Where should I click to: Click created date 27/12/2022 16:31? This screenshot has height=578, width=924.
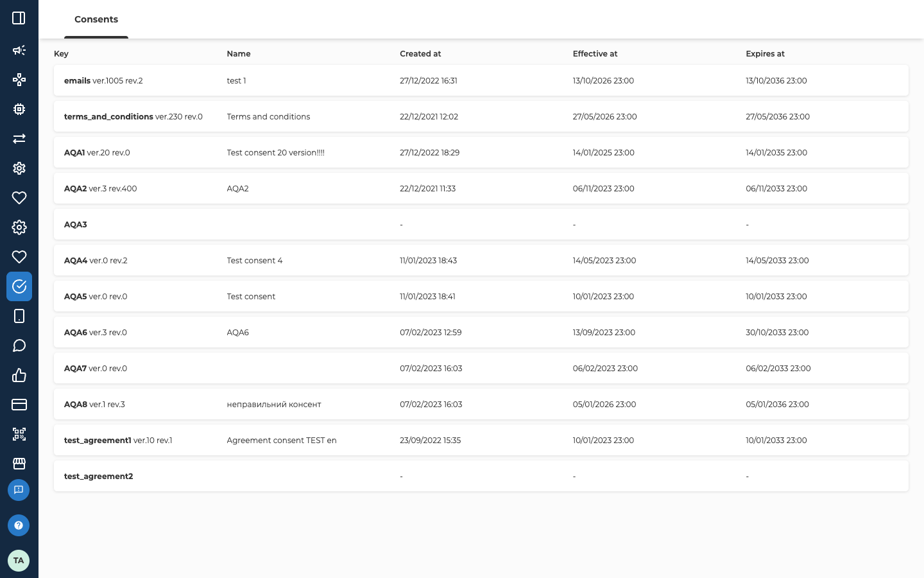click(x=429, y=81)
